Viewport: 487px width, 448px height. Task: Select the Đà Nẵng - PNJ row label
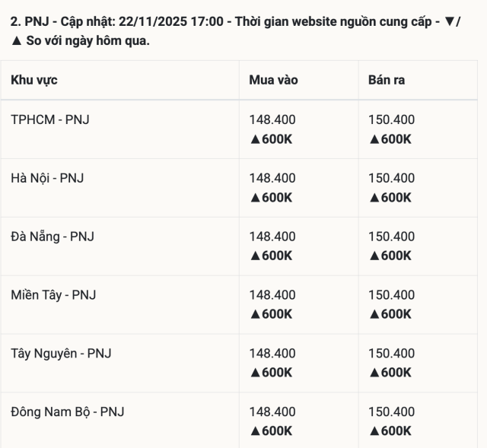(x=53, y=237)
